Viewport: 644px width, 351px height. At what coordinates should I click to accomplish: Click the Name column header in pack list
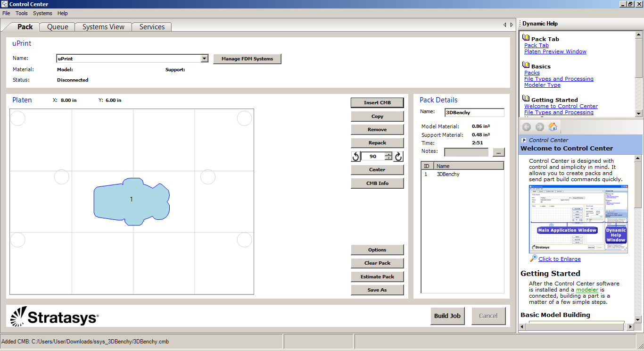click(x=469, y=166)
